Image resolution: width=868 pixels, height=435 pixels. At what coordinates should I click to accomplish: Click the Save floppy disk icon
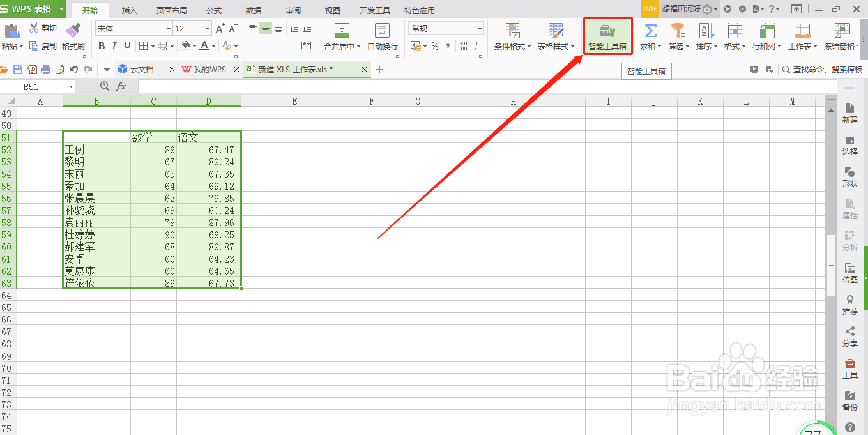18,70
